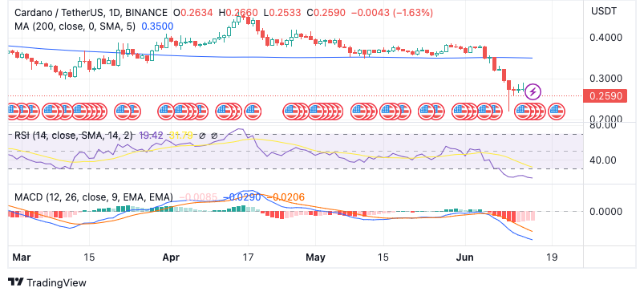This screenshot has width=644, height=296.
Task: Click the low value L0.2533
Action: coord(282,13)
